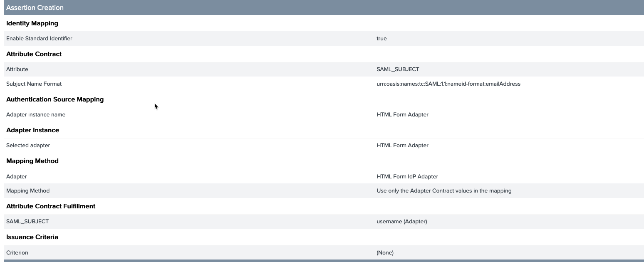Image resolution: width=644 pixels, height=262 pixels.
Task: Click the Criterion label row
Action: (x=17, y=252)
